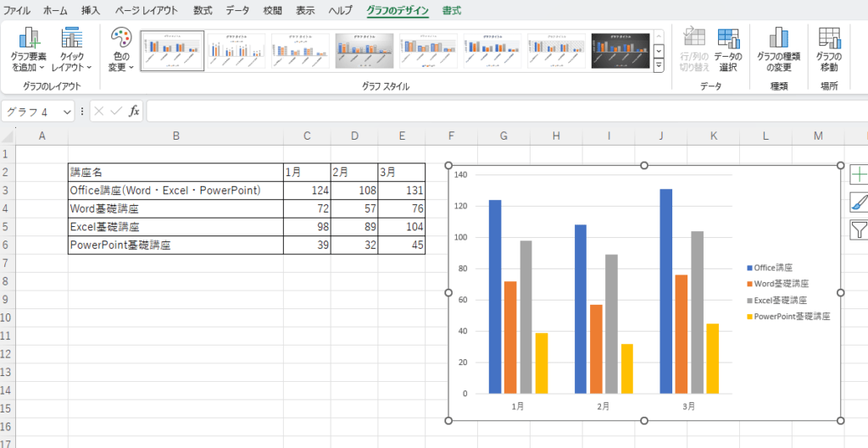The height and width of the screenshot is (448, 868).
Task: Click the cell with value 124
Action: (x=307, y=191)
